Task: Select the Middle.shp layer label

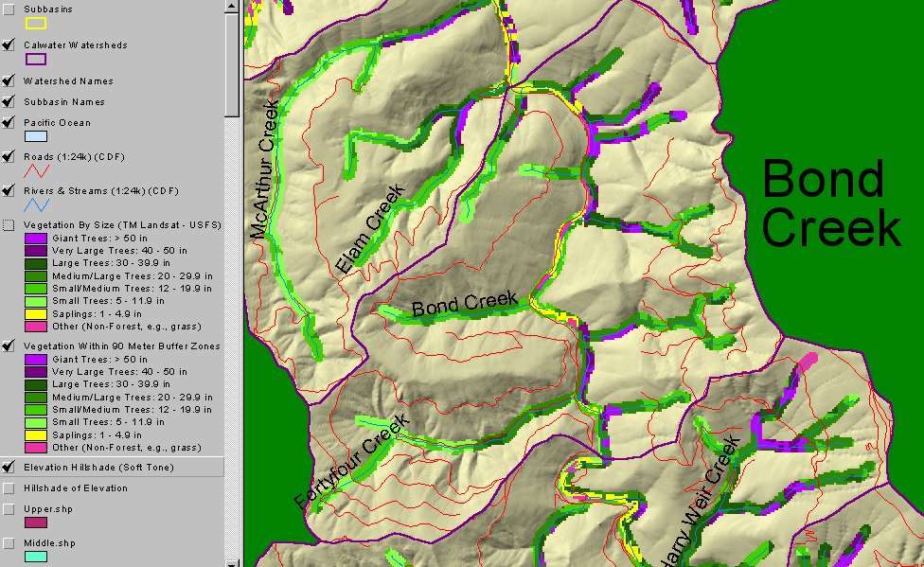Action: tap(49, 543)
